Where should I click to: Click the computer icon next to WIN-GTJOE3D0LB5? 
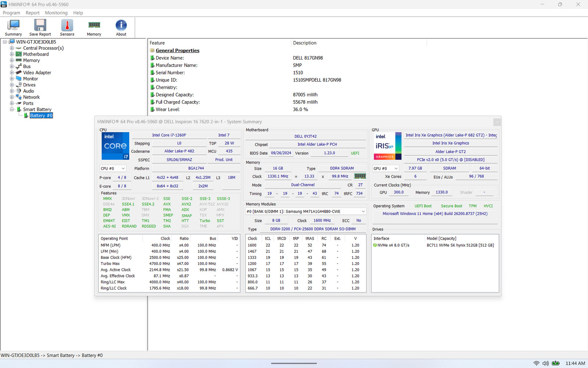(12, 42)
